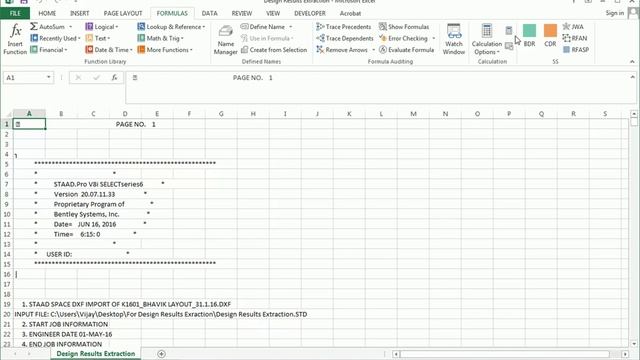640x360 pixels.
Task: Expand the Define Name arrow
Action: (x=291, y=27)
